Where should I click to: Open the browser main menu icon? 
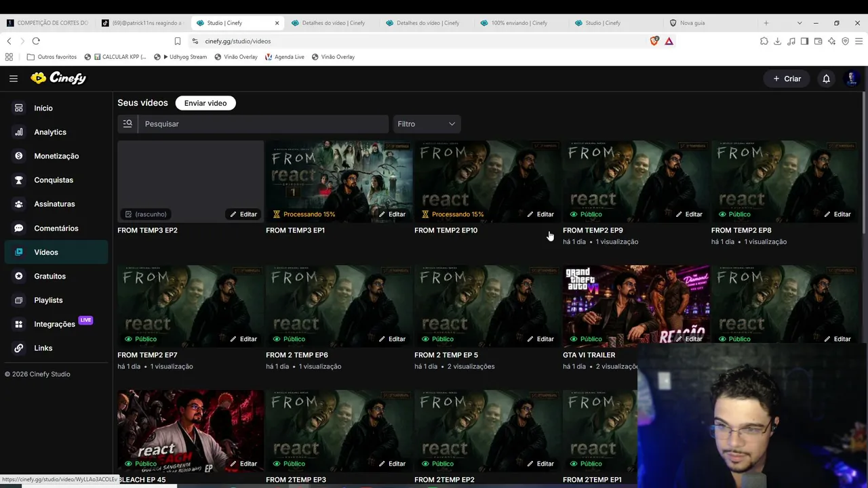pyautogui.click(x=858, y=41)
